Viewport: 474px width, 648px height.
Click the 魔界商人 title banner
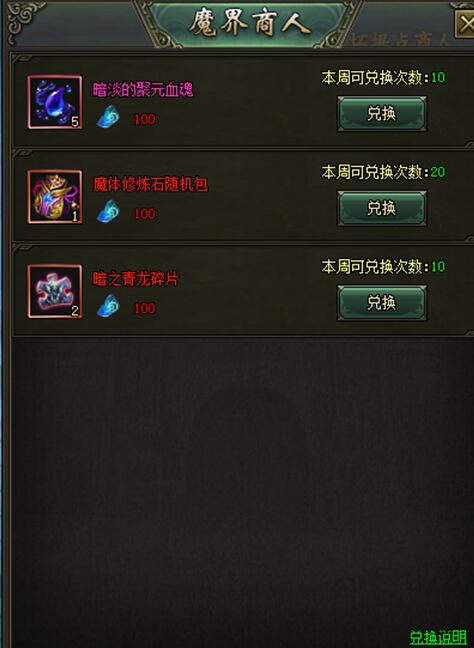250,22
